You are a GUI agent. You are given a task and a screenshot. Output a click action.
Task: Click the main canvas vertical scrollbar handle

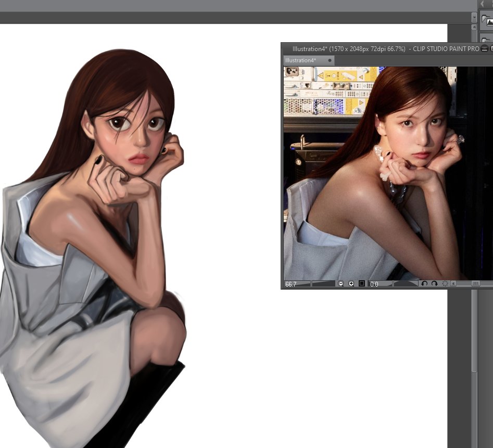(x=474, y=330)
